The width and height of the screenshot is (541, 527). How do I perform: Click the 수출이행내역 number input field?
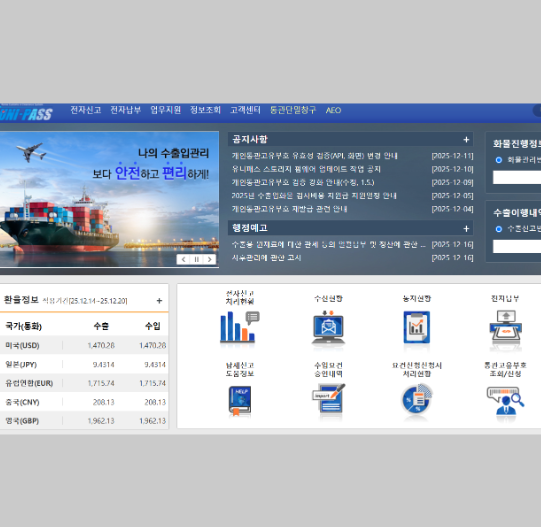pos(517,246)
